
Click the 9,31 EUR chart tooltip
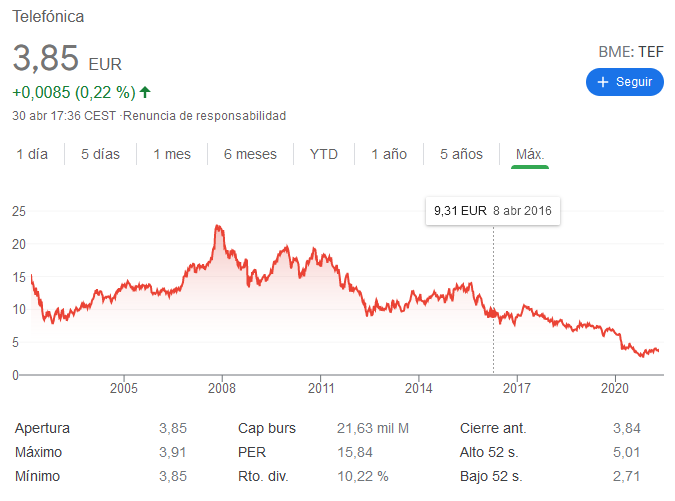point(493,211)
